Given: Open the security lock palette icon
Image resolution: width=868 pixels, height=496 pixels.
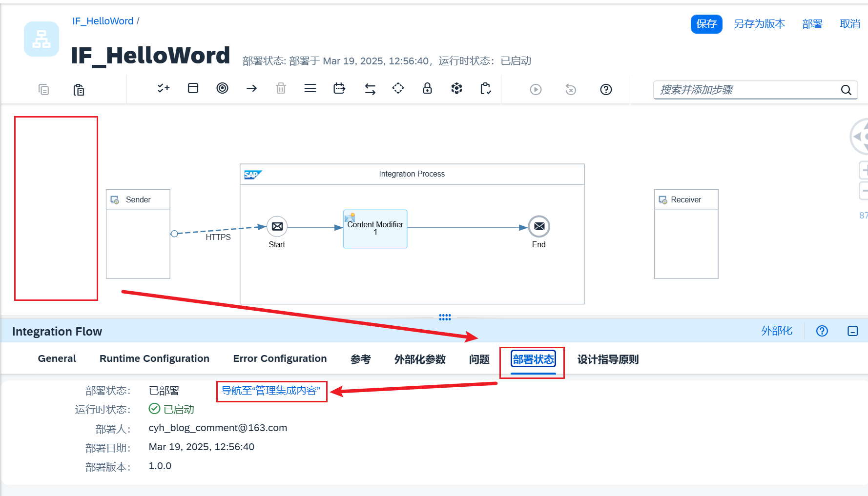Looking at the screenshot, I should tap(427, 88).
